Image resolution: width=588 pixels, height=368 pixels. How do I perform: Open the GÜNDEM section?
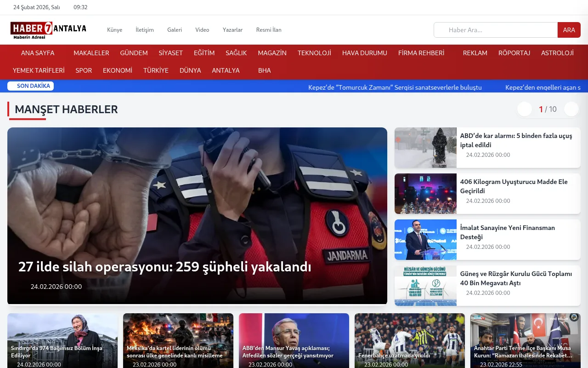(134, 53)
